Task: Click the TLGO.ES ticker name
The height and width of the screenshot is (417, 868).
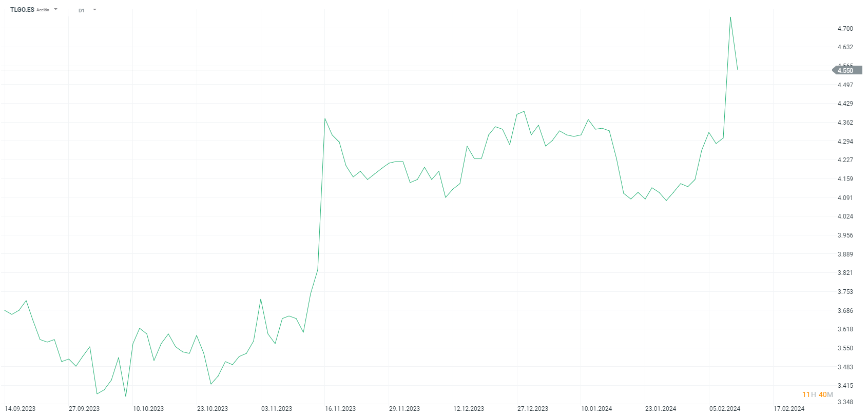Action: [x=22, y=10]
